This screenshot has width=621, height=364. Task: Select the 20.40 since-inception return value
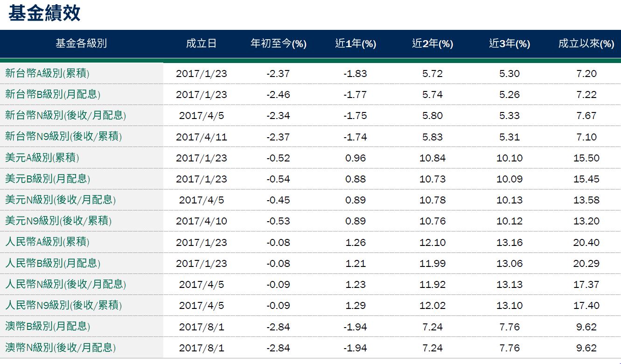(586, 242)
